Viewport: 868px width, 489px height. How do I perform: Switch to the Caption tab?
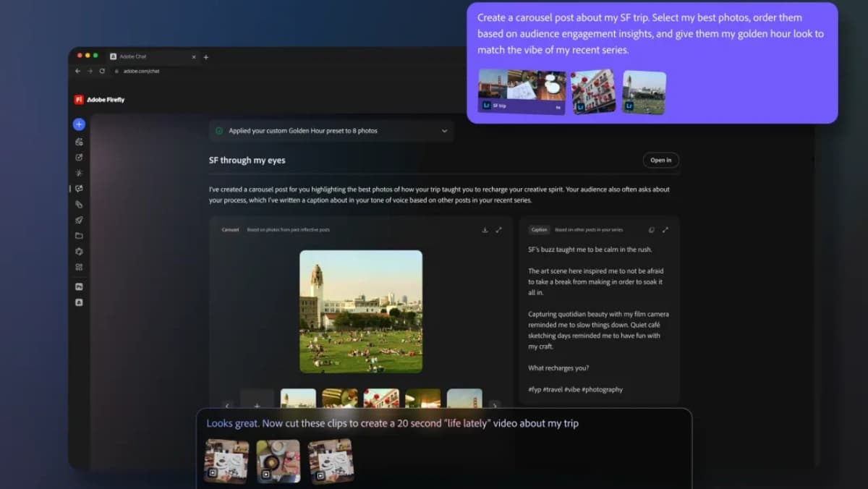click(539, 229)
